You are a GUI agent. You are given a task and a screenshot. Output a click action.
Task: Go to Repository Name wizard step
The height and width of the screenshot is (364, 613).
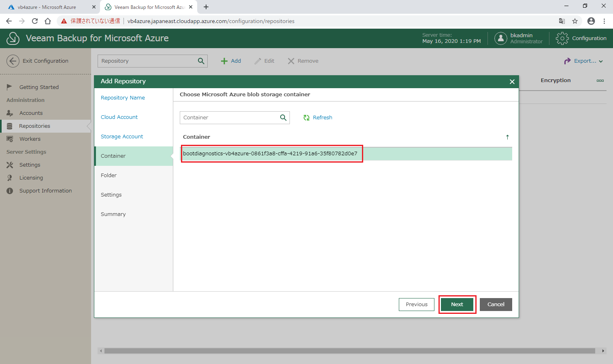tap(123, 98)
